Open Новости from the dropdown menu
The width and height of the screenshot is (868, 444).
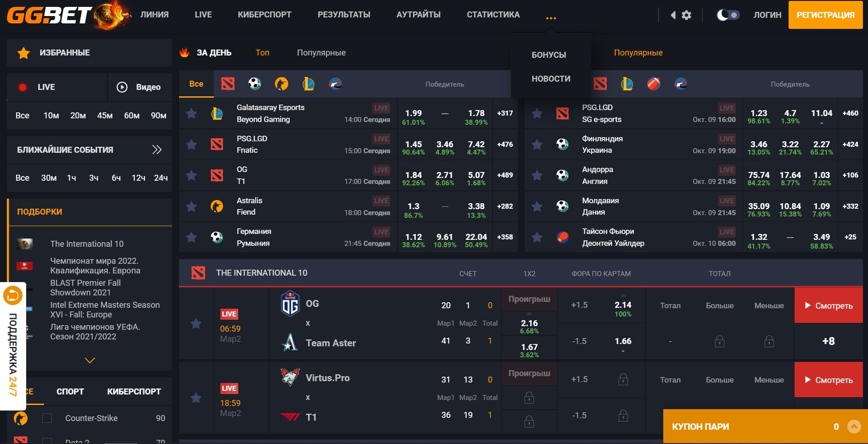(x=551, y=79)
